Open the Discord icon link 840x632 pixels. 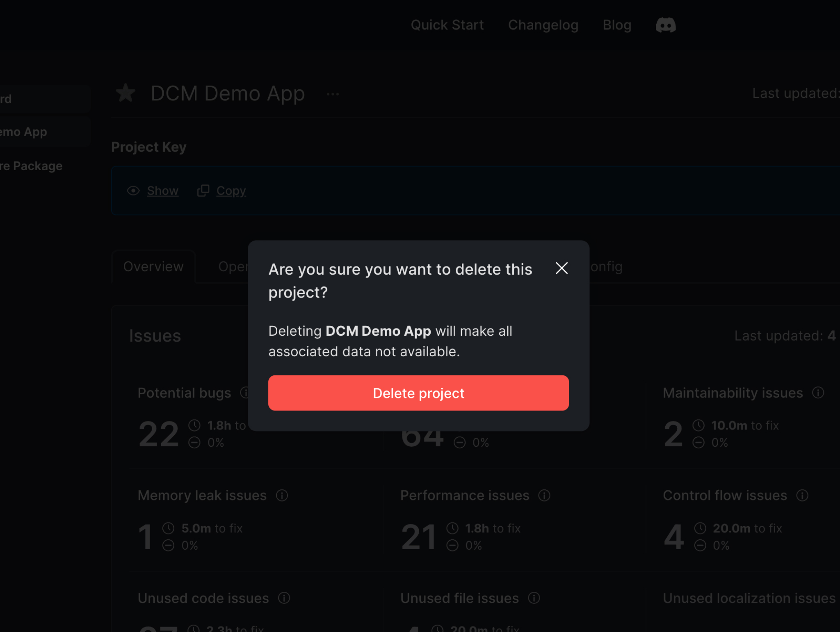pos(665,25)
